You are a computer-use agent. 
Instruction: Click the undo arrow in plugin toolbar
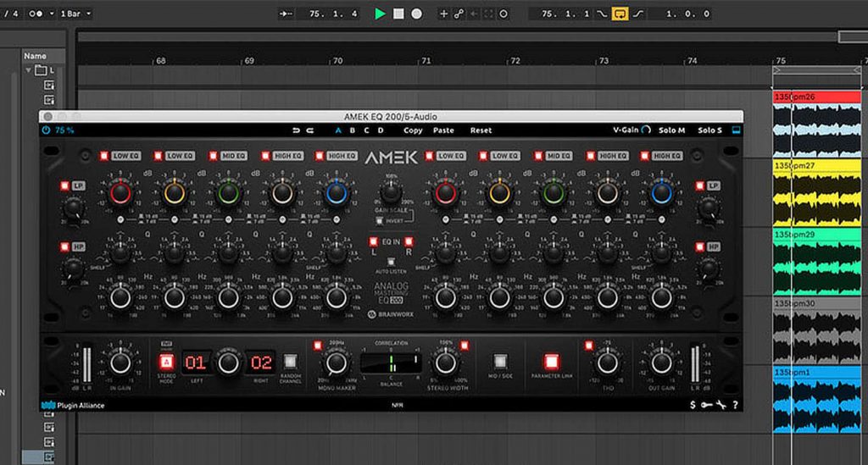pyautogui.click(x=296, y=130)
